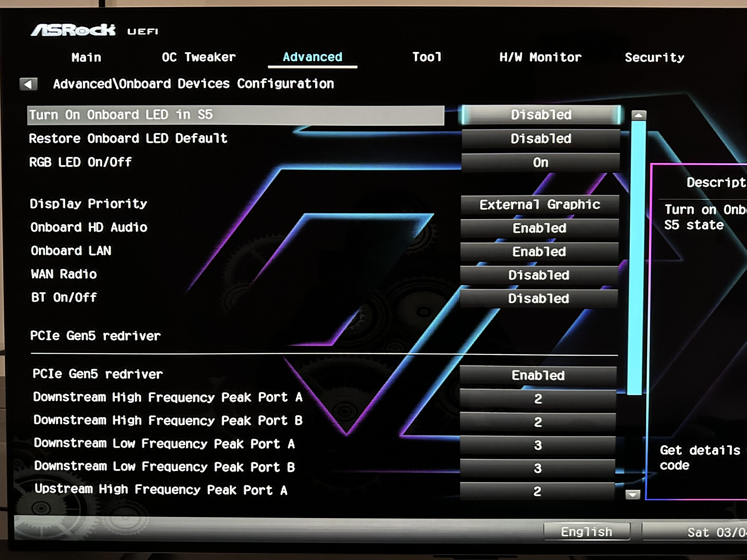
Task: Select the Onboard HD Audio row label
Action: (x=89, y=227)
